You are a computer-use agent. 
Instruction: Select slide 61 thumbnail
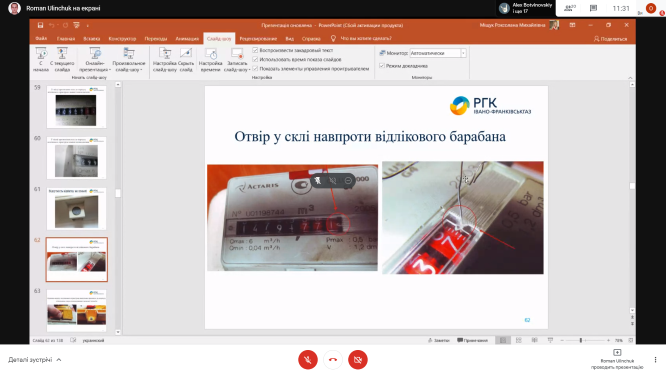pos(76,209)
